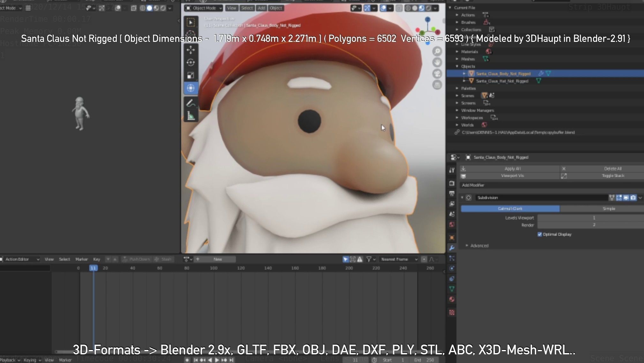Open the Action Editor Marker menu
The height and width of the screenshot is (363, 644).
(x=81, y=259)
